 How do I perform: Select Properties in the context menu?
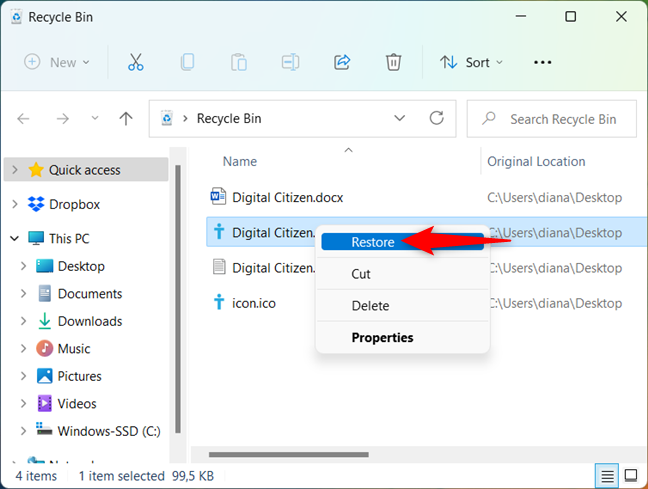click(382, 338)
